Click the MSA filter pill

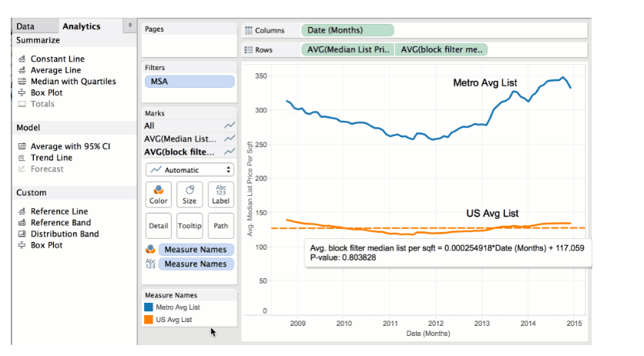(x=190, y=82)
